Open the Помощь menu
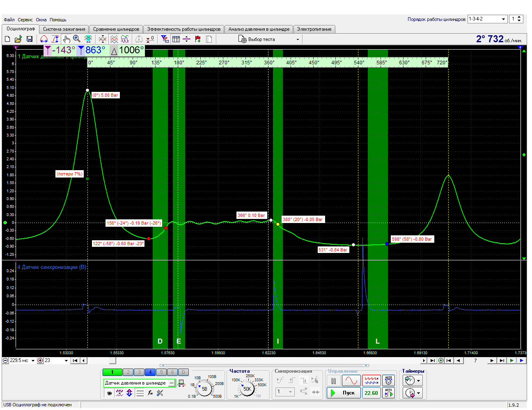The width and height of the screenshot is (532, 410). (x=58, y=20)
